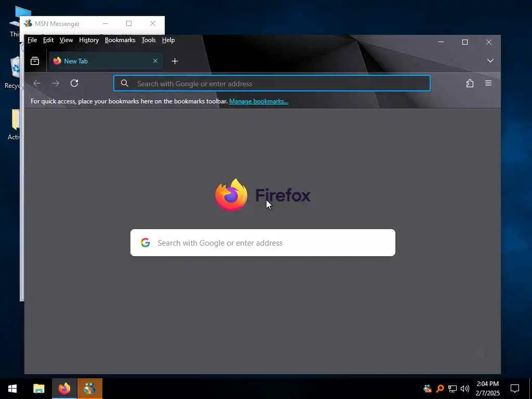Click the magnifier icon in address bar

coord(125,83)
